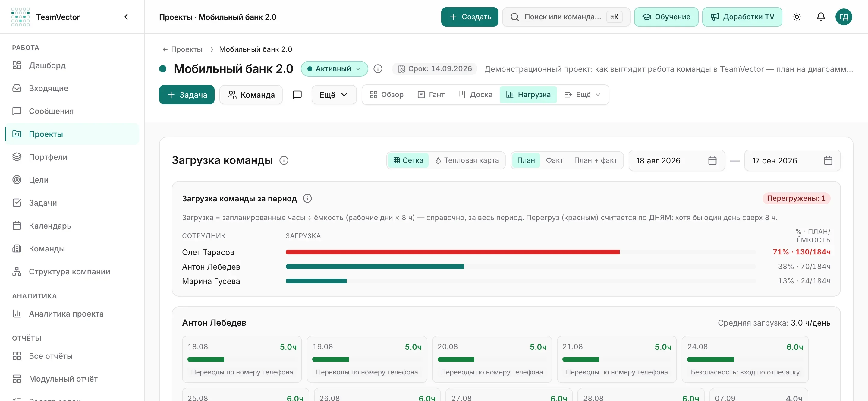Viewport: 868px width, 401px height.
Task: Click the info icon beside Загрузка команды heading
Action: [284, 160]
